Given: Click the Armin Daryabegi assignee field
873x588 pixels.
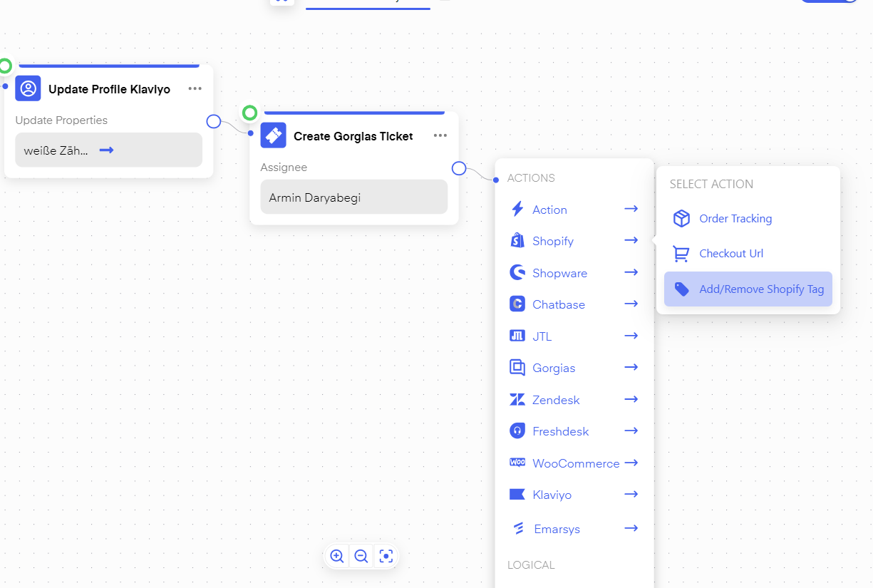Looking at the screenshot, I should pos(353,197).
